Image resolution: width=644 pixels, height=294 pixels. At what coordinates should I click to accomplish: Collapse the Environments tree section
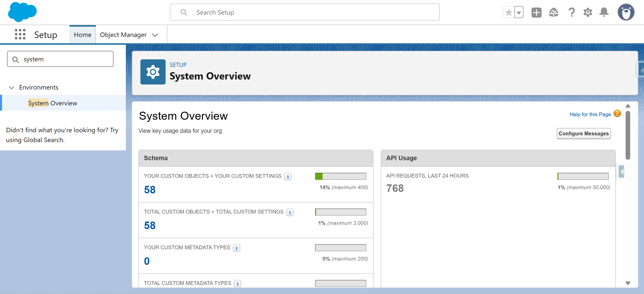12,88
